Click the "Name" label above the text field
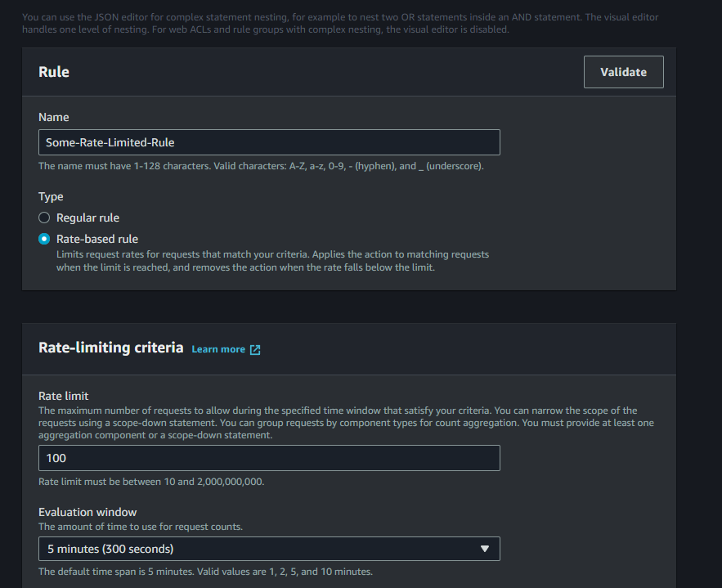Screen dimensions: 722x588 point(54,117)
